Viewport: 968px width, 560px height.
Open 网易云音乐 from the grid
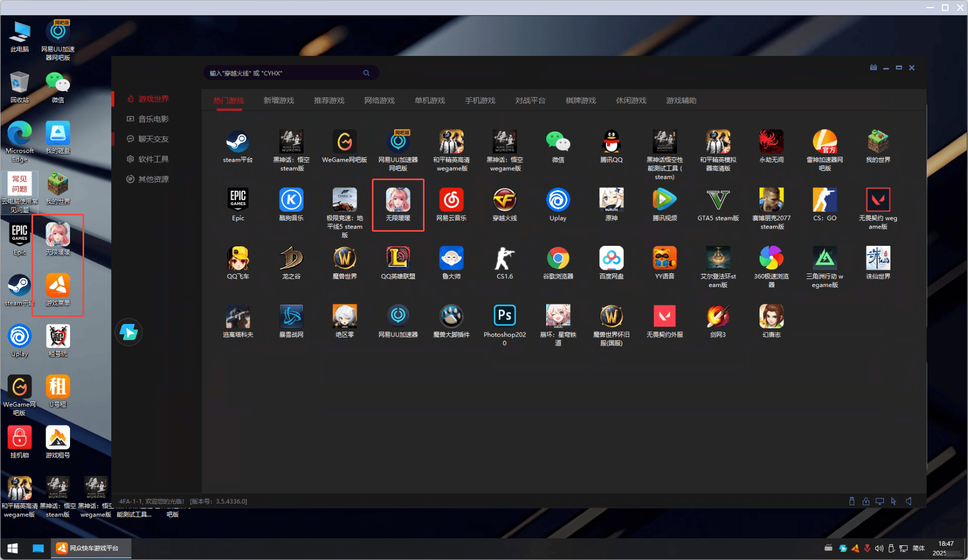(451, 200)
